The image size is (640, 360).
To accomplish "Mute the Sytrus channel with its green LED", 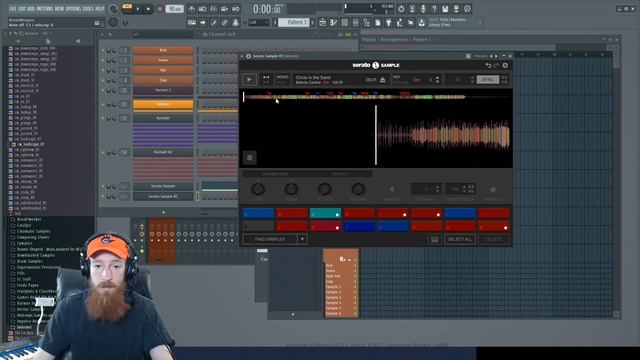I will [x=103, y=104].
